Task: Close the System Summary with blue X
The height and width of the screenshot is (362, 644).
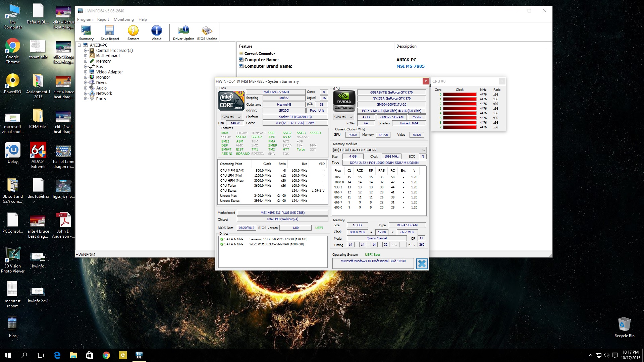Action: 422,264
